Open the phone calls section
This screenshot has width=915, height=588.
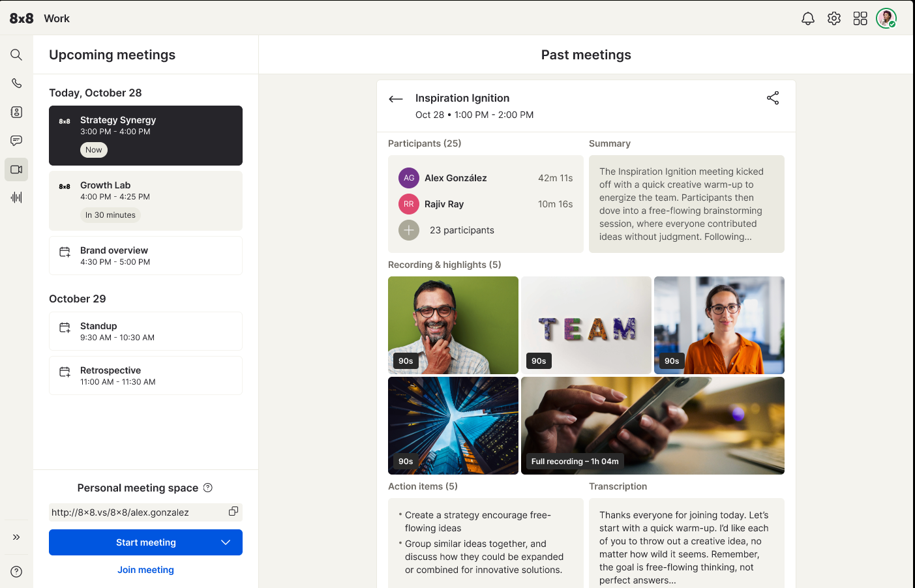pyautogui.click(x=16, y=83)
